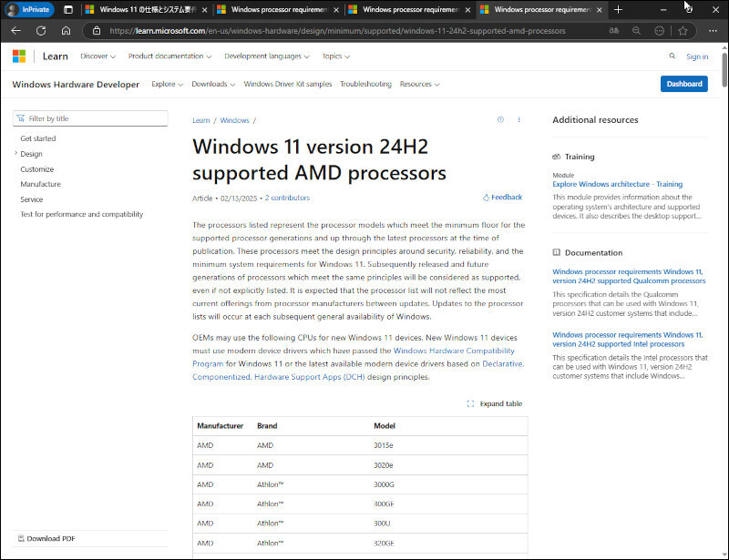Screen dimensions: 729x560
Task: Open tab actions menu icon
Action: [x=68, y=9]
